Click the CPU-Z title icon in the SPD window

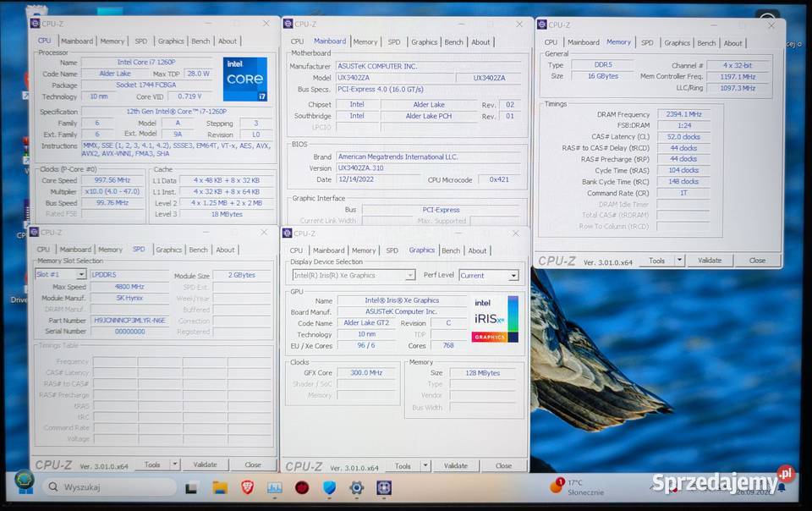[x=34, y=232]
